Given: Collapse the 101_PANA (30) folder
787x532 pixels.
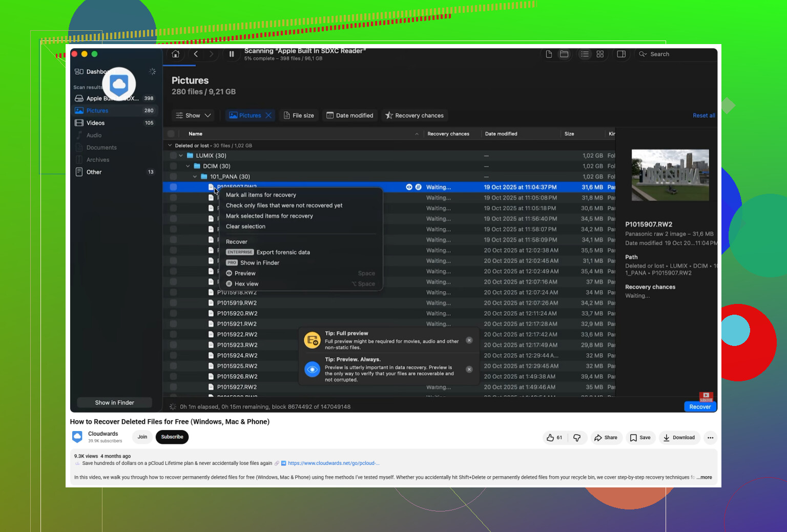Looking at the screenshot, I should tap(195, 176).
